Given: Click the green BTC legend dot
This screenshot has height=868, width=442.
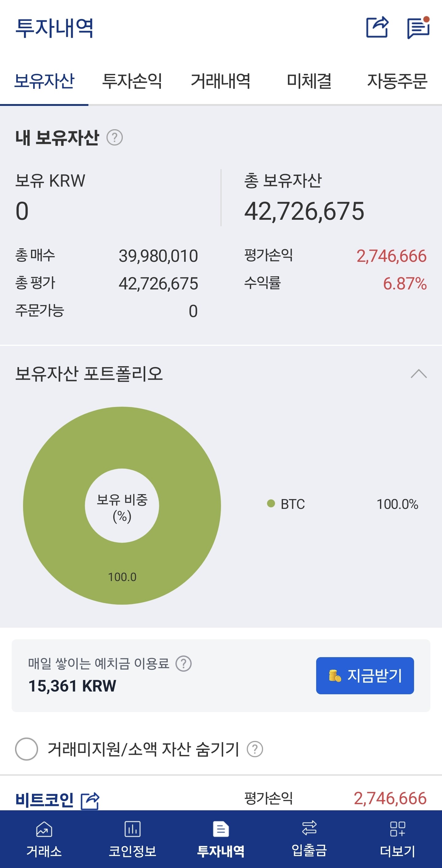Looking at the screenshot, I should click(271, 503).
